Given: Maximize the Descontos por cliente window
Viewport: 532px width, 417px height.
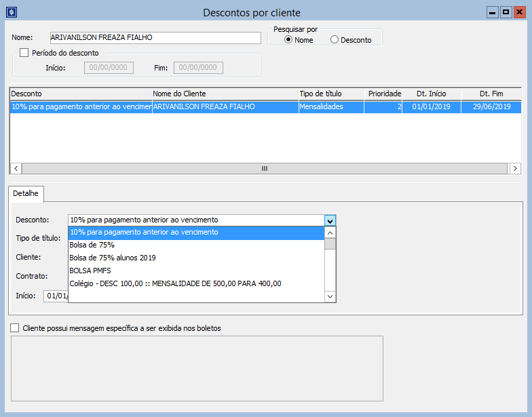Looking at the screenshot, I should (506, 12).
